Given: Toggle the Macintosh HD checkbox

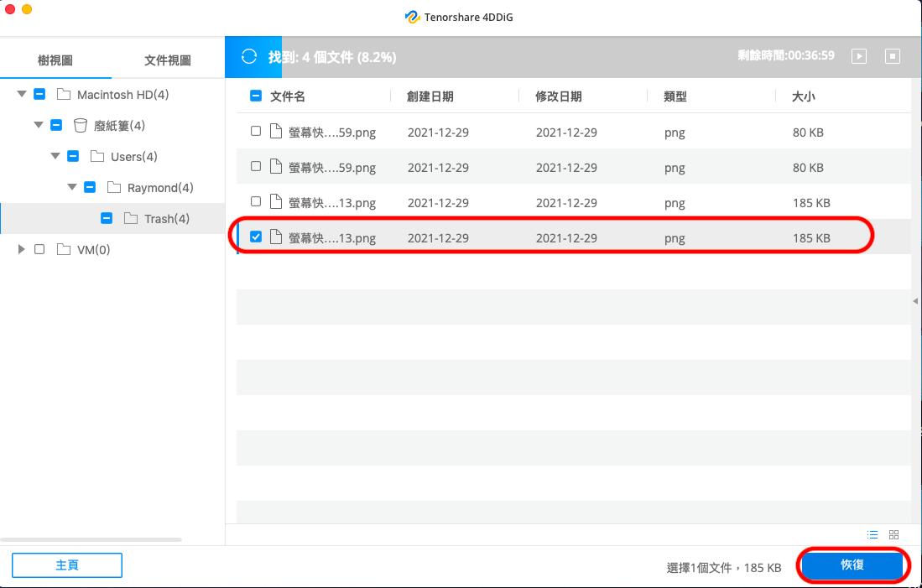Looking at the screenshot, I should pos(39,94).
